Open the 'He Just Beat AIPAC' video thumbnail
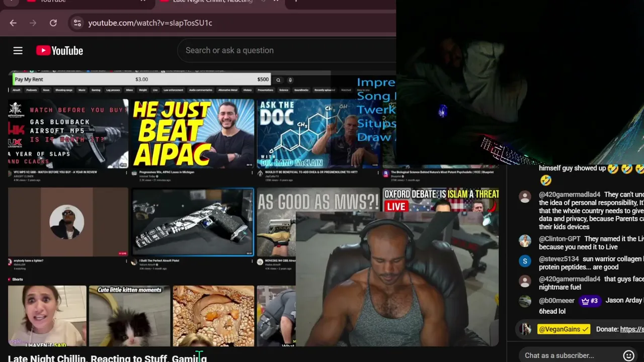644x362 pixels. coord(194,134)
